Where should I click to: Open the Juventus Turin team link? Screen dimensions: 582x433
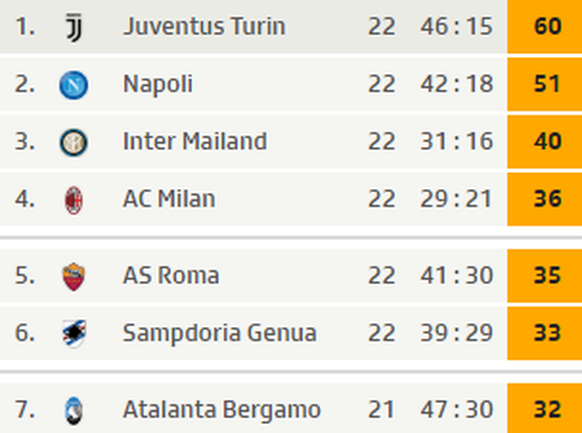click(x=204, y=26)
